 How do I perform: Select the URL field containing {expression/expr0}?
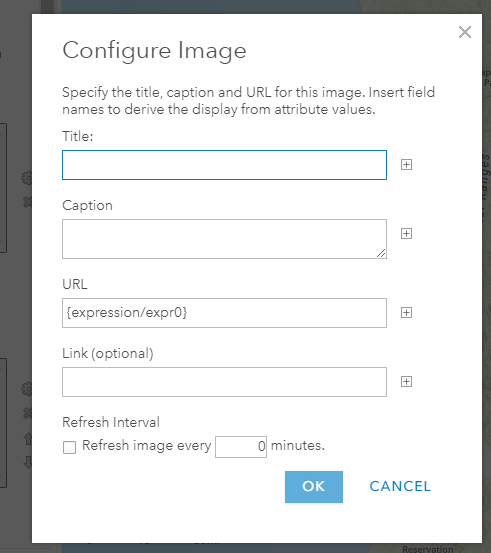(x=224, y=313)
